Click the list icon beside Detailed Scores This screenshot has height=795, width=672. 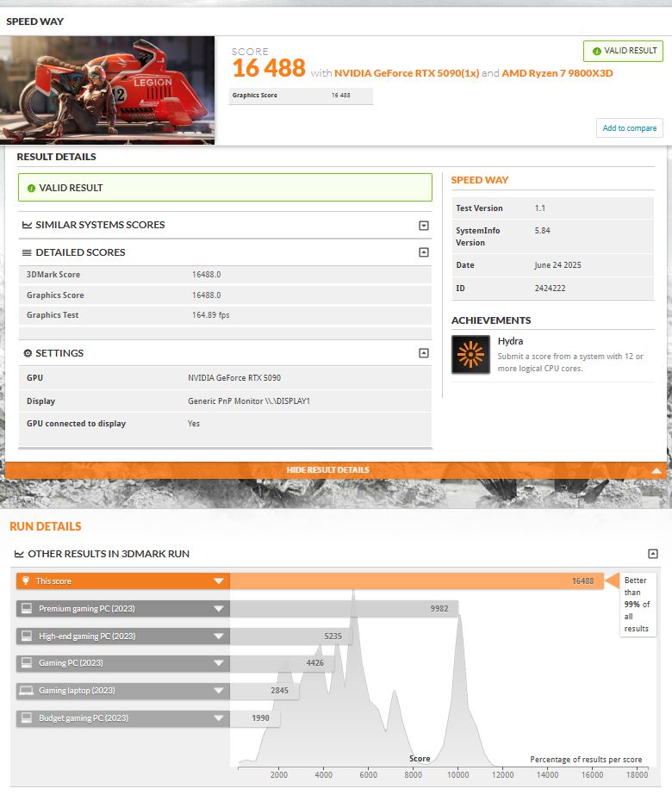pyautogui.click(x=27, y=252)
